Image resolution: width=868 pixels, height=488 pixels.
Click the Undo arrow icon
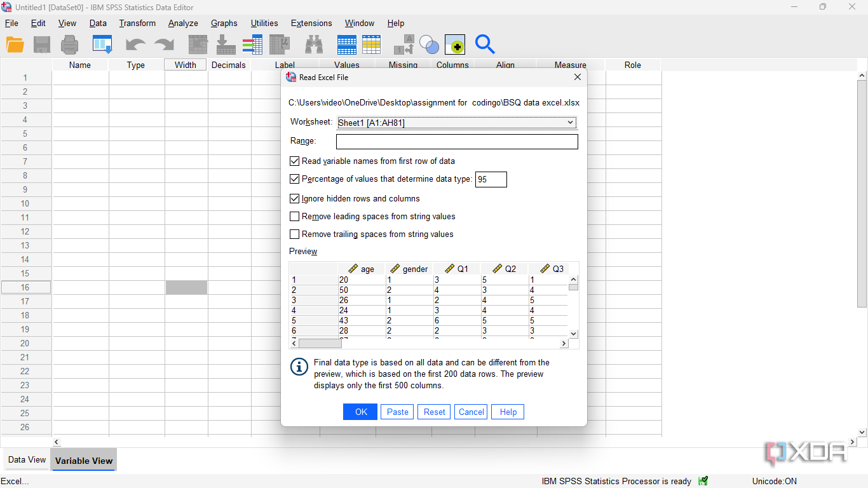click(135, 44)
